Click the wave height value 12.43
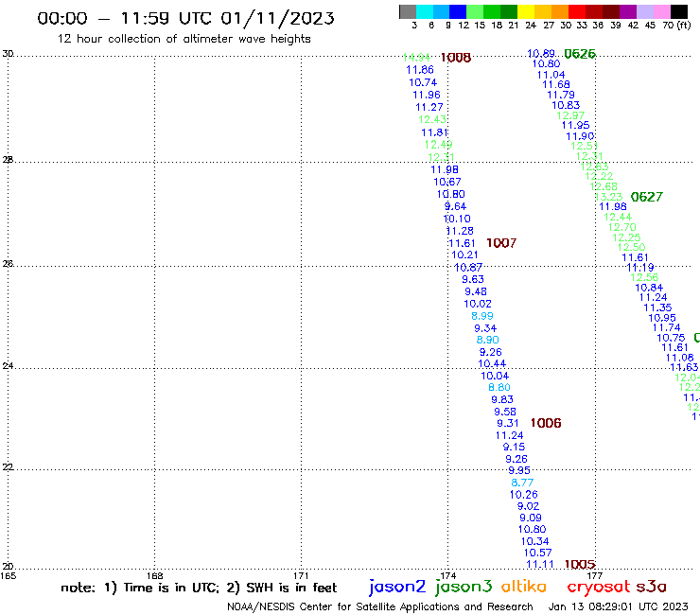 (x=432, y=120)
